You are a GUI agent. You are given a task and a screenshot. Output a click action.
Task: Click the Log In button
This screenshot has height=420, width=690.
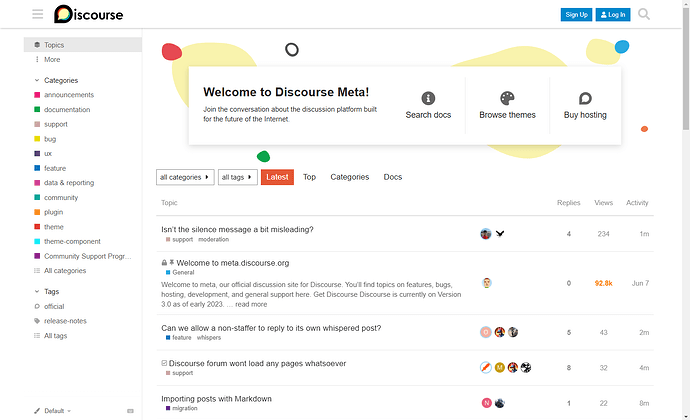[x=613, y=15]
